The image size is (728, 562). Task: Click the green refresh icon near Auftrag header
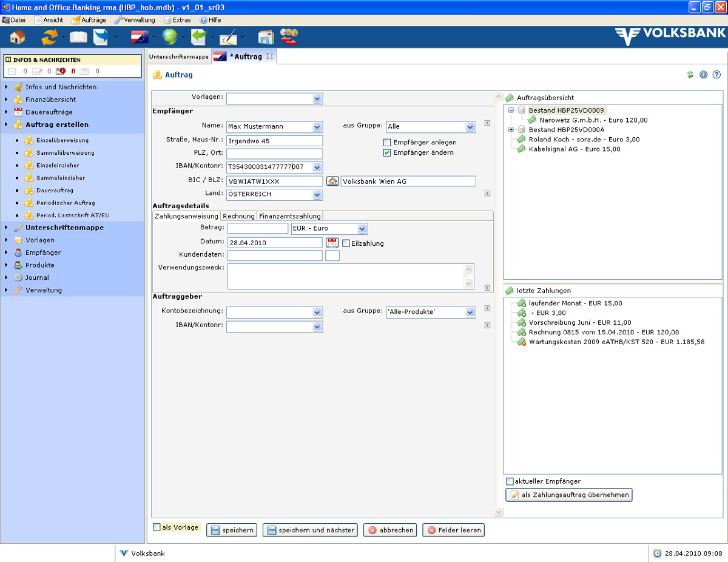(x=690, y=75)
